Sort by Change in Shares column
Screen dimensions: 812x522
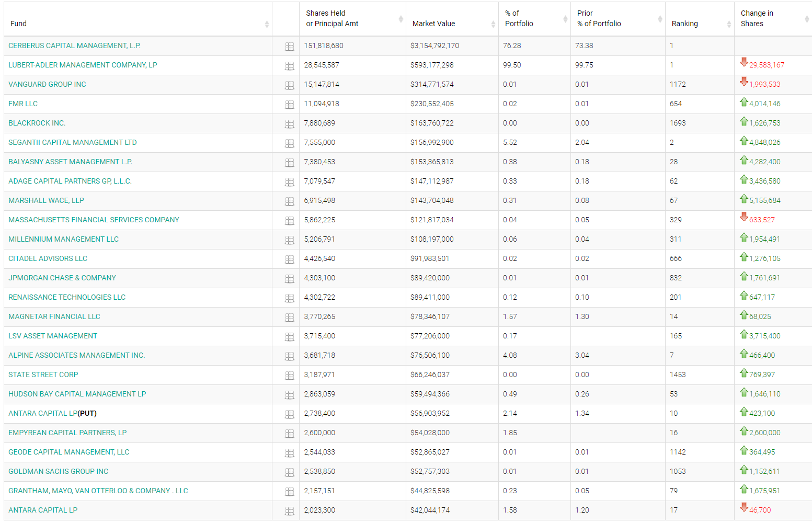(x=773, y=19)
